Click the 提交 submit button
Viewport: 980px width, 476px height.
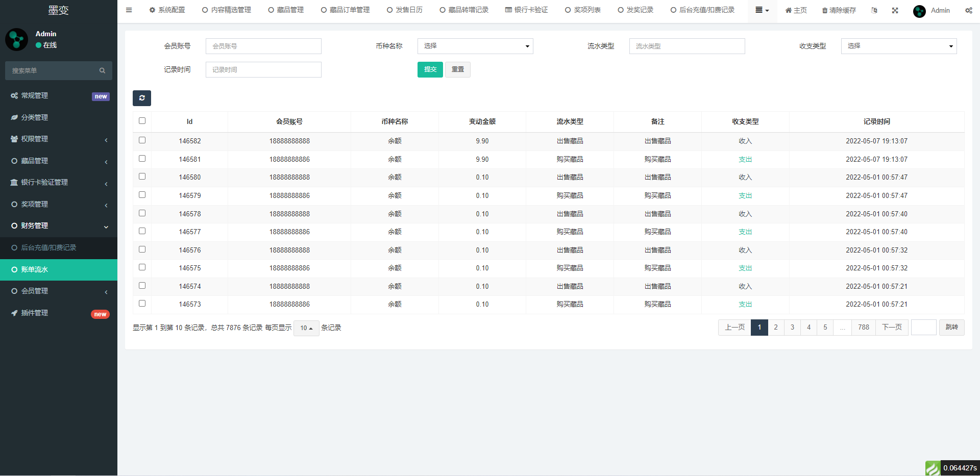coord(430,69)
